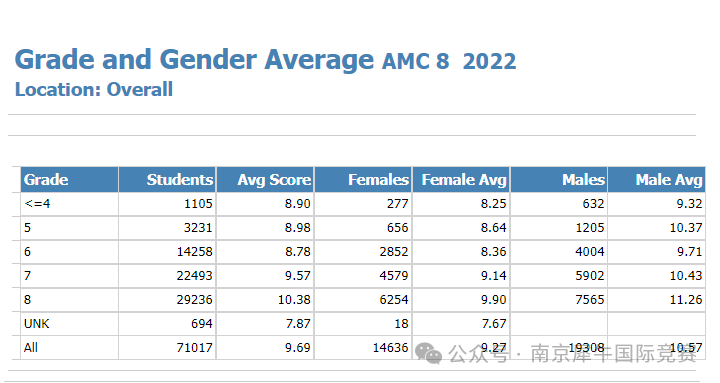Viewport: 720px width, 383px height.
Task: Click male average 10.37
Action: [686, 227]
